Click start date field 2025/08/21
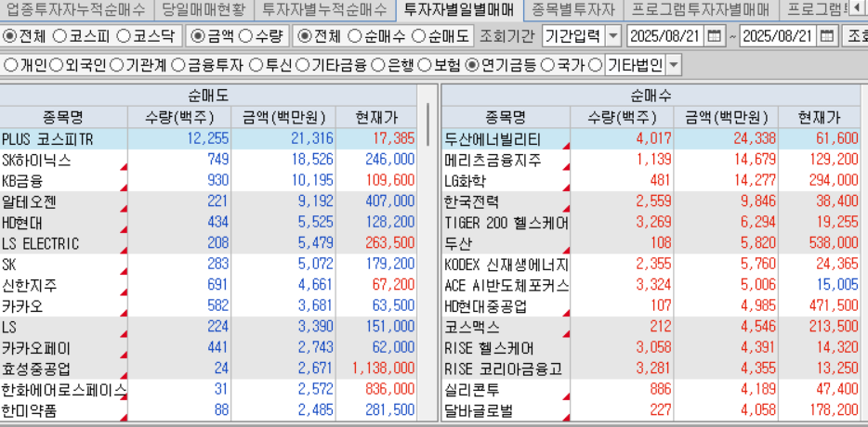 (667, 37)
